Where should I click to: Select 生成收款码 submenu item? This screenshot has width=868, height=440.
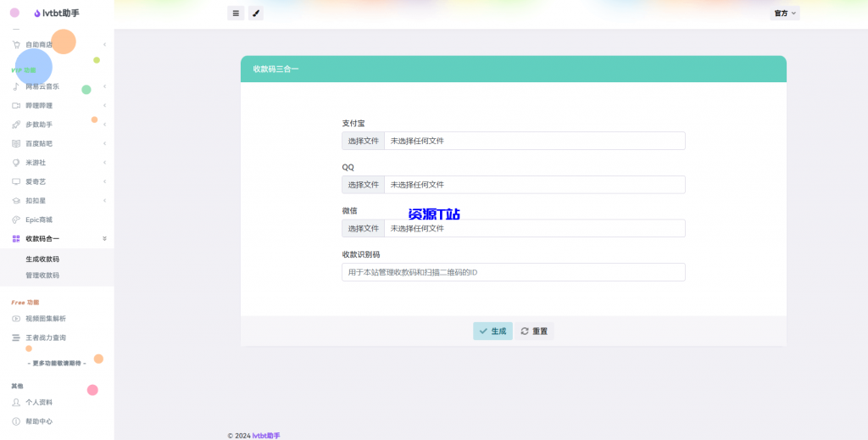[x=42, y=259]
